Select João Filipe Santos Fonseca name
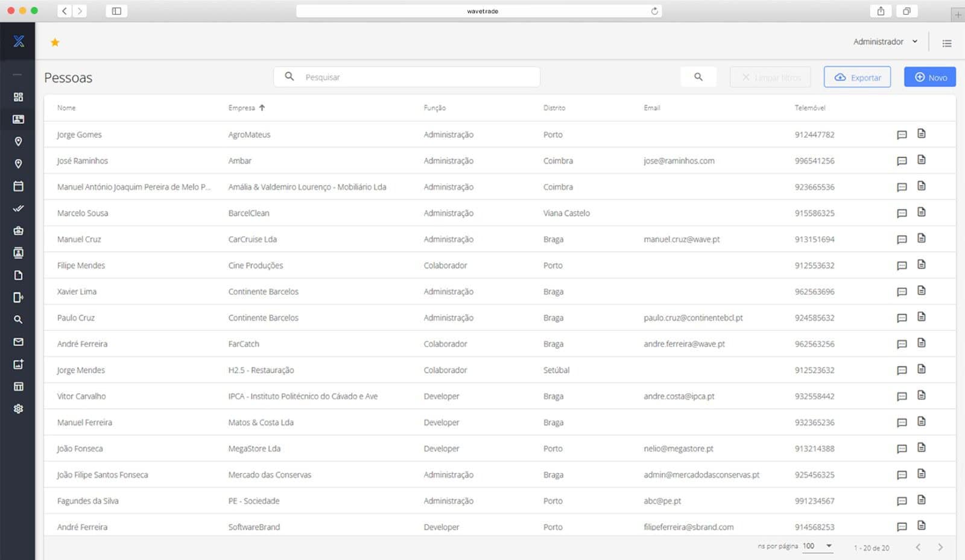The image size is (965, 560). click(103, 475)
